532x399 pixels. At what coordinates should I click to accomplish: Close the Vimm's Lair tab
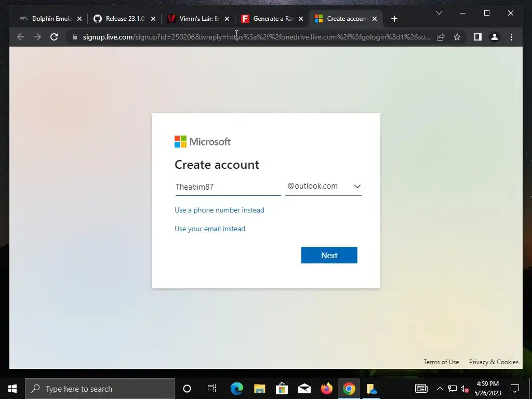coord(227,19)
